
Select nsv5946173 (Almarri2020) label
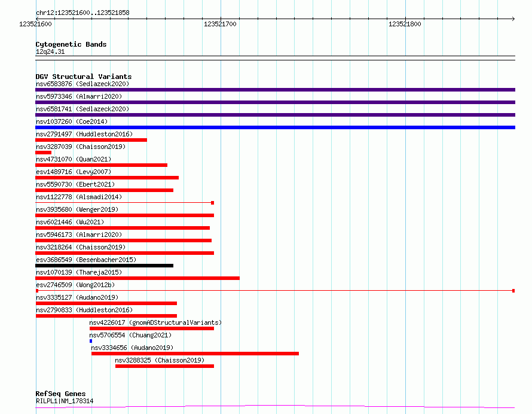[x=79, y=235]
